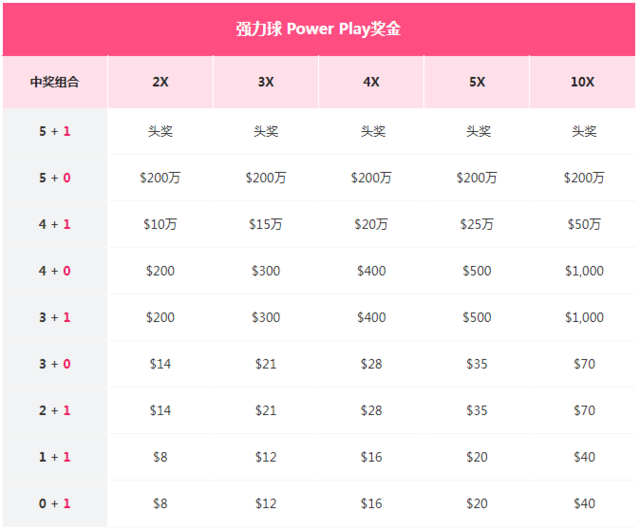Click the 5 + 0 row label
Image resolution: width=640 pixels, height=530 pixels.
point(55,178)
